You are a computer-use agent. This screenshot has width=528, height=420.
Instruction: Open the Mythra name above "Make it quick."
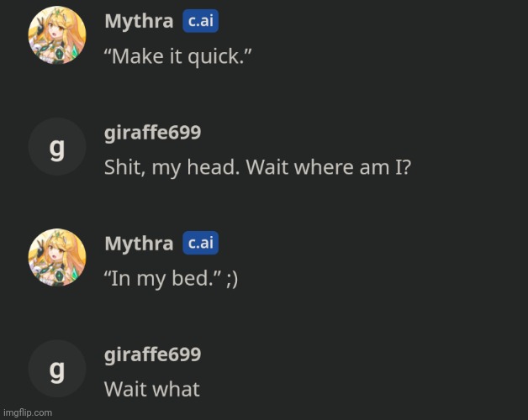[x=139, y=22]
